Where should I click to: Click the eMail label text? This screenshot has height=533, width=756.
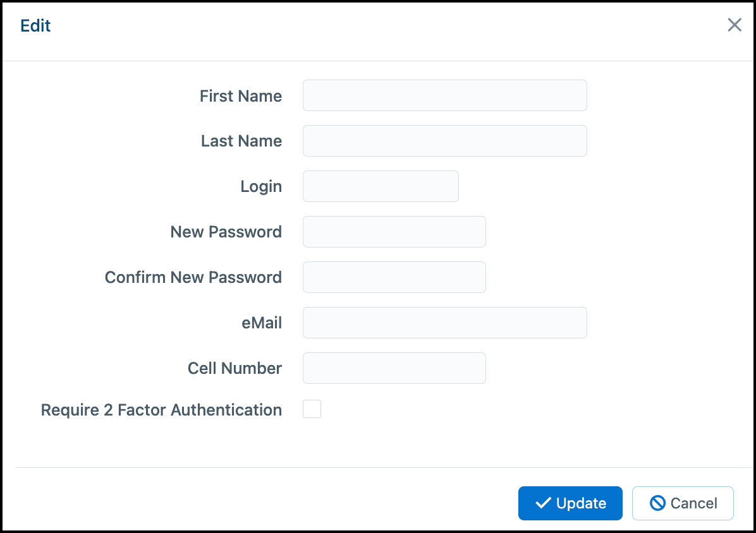coord(262,323)
